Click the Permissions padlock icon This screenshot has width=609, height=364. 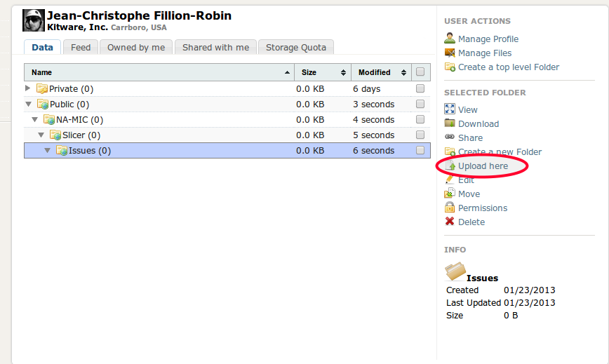click(x=450, y=208)
